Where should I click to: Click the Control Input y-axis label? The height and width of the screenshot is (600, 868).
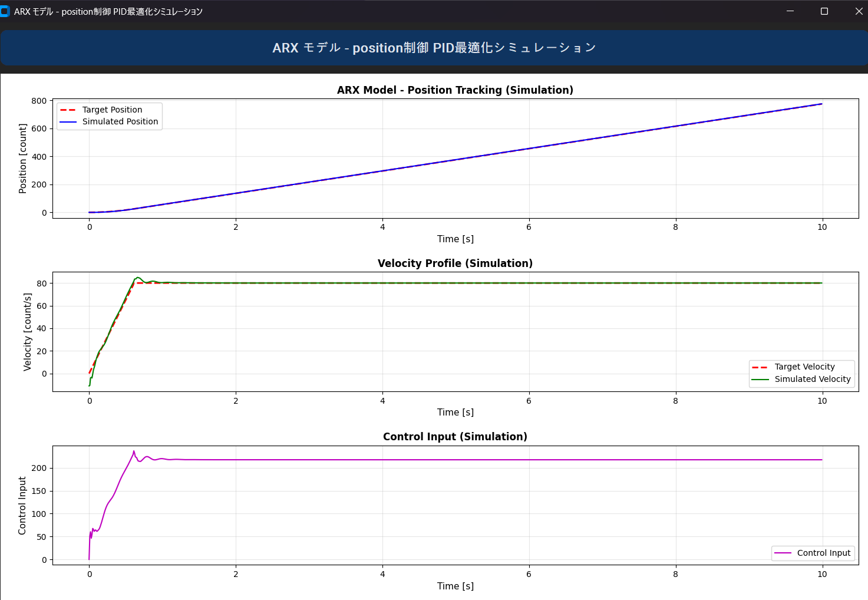click(22, 506)
